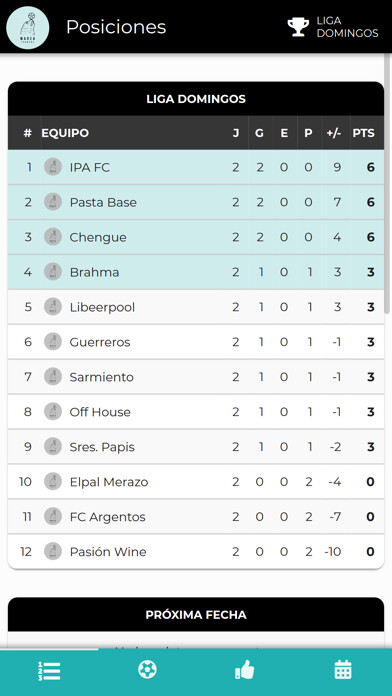Tap the soccer ball icon in bottom bar

(x=147, y=669)
